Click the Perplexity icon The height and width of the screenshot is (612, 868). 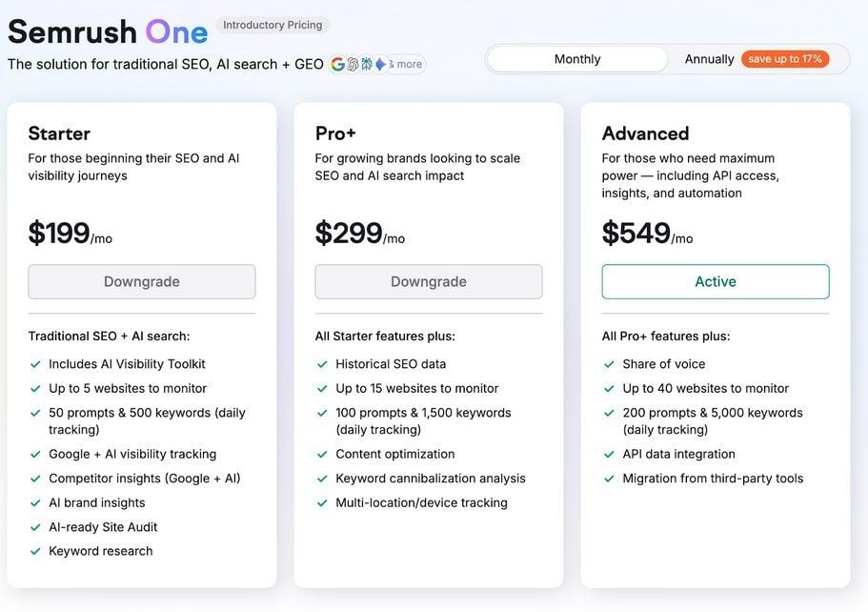366,65
